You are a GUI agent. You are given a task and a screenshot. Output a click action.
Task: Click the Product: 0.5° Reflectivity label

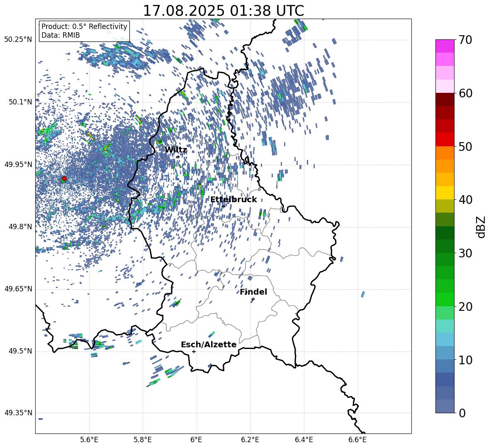pos(84,26)
